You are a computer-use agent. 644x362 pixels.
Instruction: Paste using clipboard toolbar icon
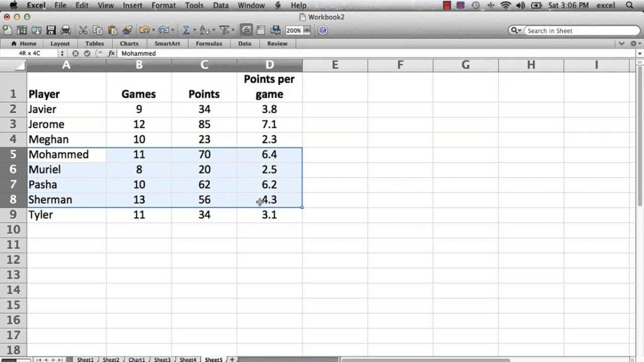[112, 30]
